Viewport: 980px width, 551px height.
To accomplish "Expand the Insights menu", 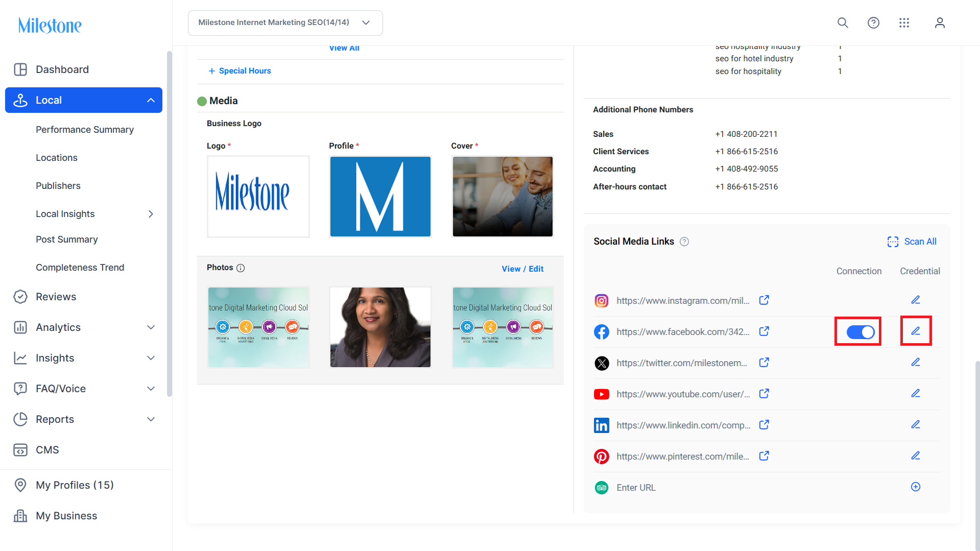I will pos(151,358).
